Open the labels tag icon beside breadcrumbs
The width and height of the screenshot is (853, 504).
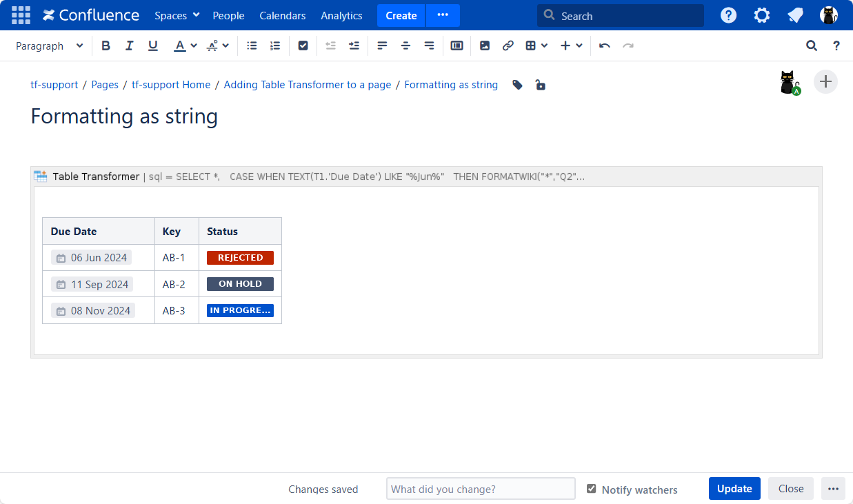517,85
